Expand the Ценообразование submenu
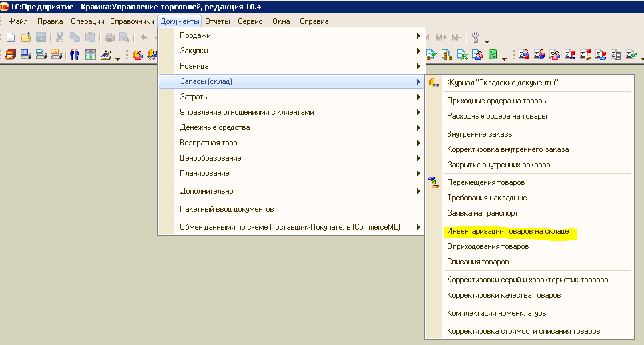Screen dimensions: 644x345 coord(291,158)
